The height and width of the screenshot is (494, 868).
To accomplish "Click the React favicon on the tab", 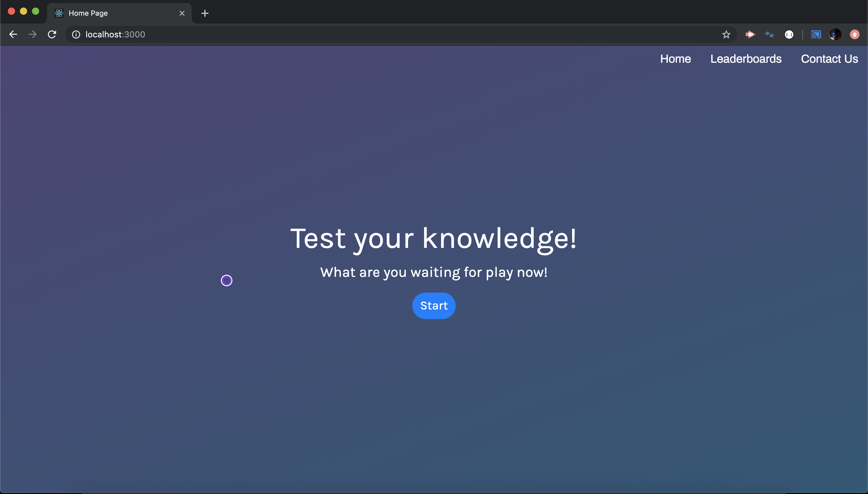I will pos(59,13).
